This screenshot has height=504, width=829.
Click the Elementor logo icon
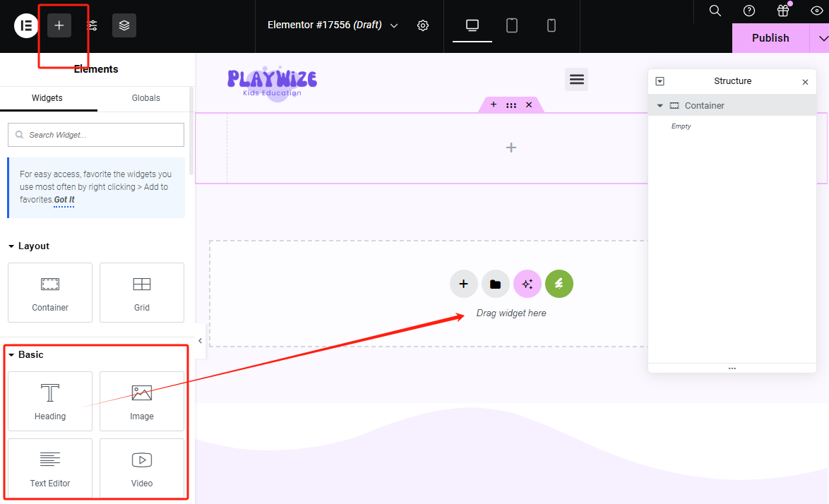click(26, 25)
